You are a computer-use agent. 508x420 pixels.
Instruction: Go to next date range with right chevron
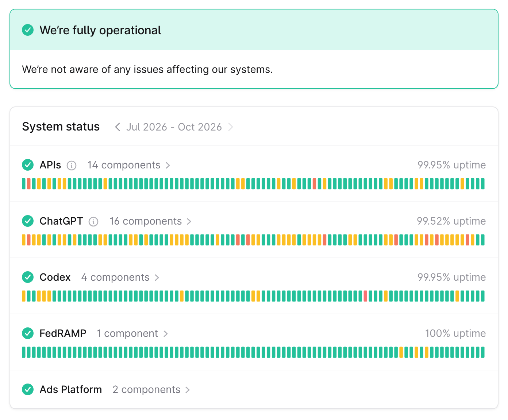[x=230, y=127]
